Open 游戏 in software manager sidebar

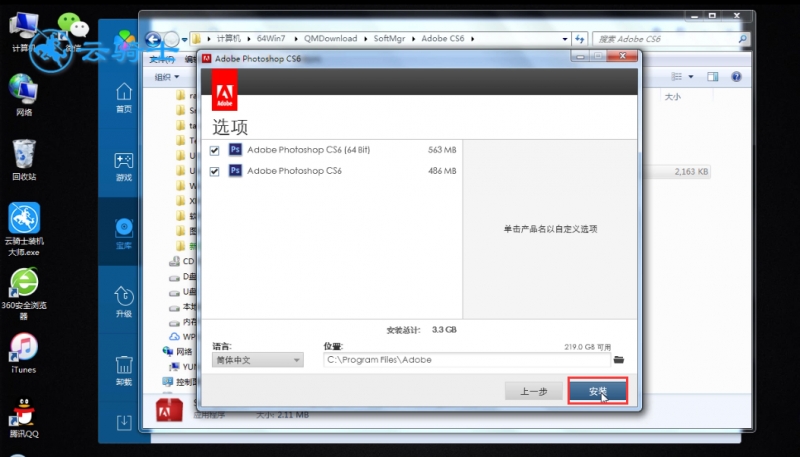pos(124,167)
